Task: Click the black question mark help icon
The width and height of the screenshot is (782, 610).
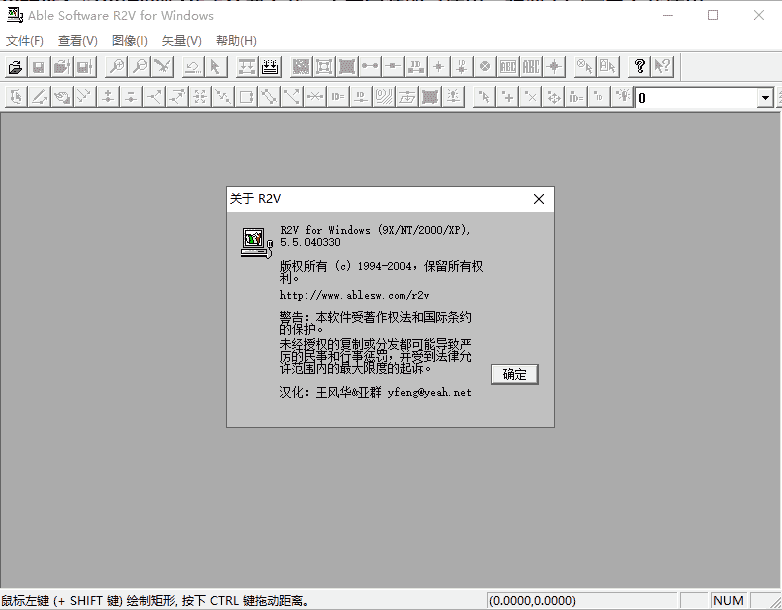Action: 639,66
